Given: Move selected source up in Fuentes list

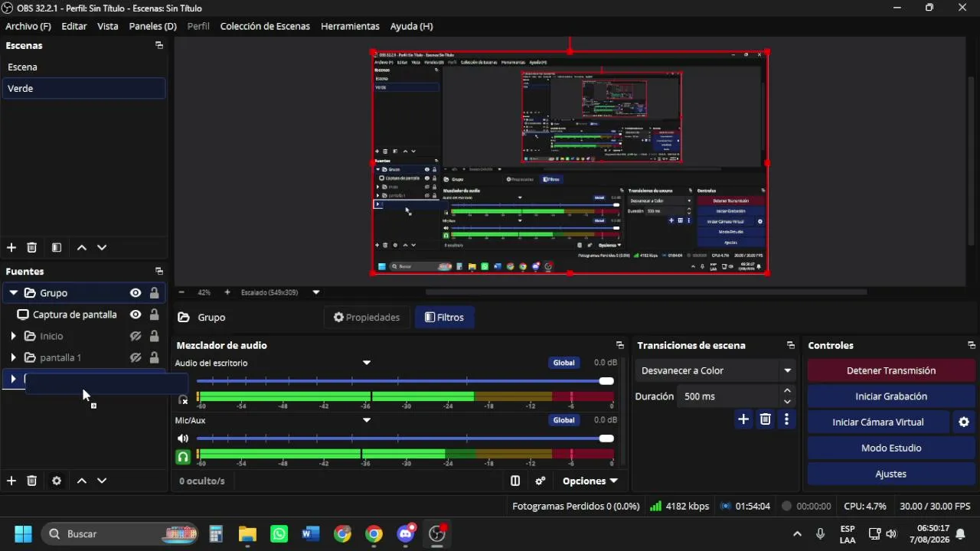Looking at the screenshot, I should click(82, 481).
